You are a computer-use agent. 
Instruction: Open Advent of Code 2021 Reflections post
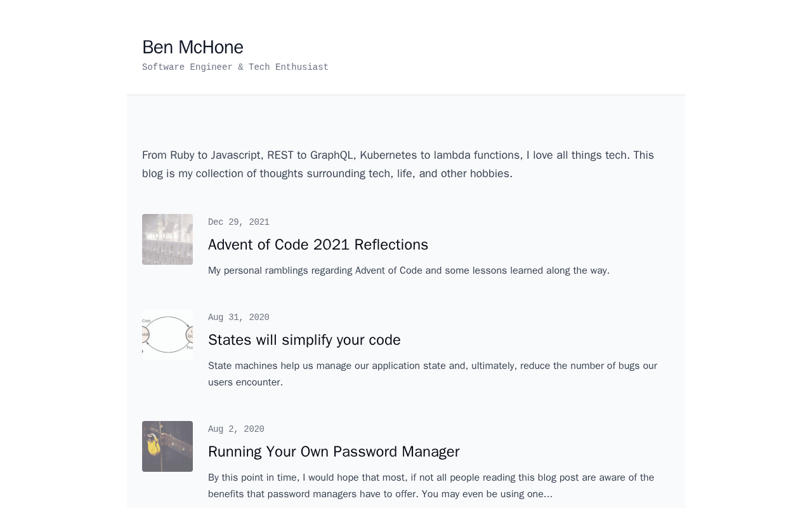[318, 244]
